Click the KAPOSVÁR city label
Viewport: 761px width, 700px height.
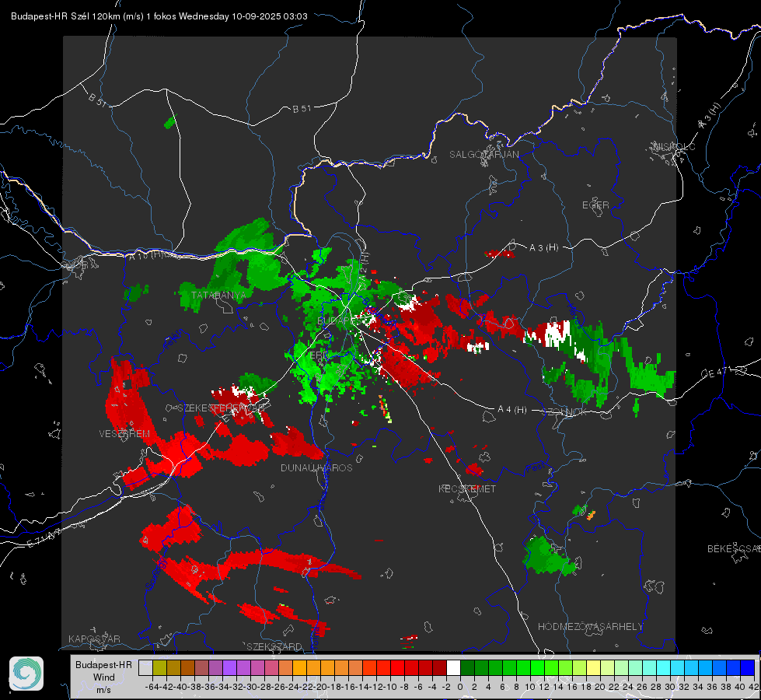(x=94, y=639)
